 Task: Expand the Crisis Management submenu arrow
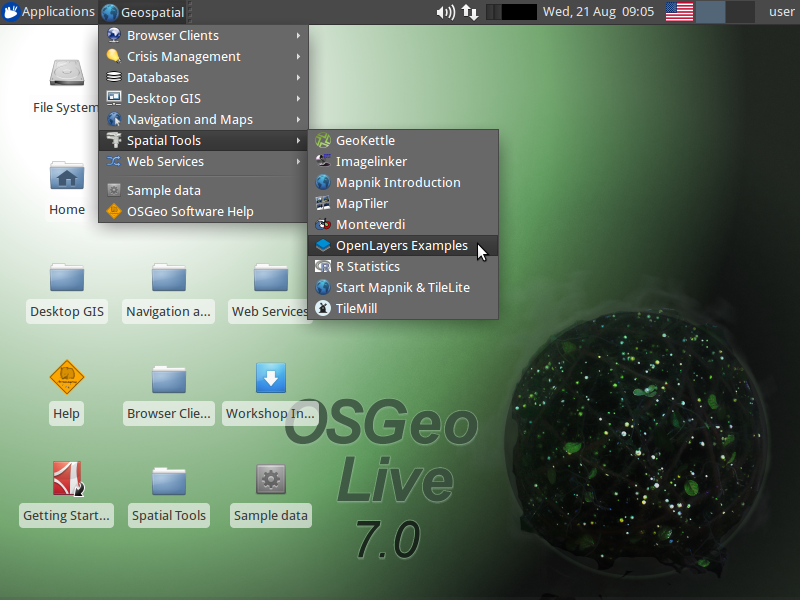click(x=298, y=56)
